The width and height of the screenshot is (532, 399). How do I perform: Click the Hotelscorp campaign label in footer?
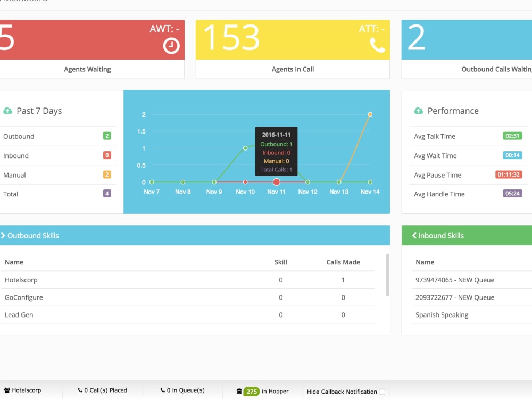click(27, 390)
